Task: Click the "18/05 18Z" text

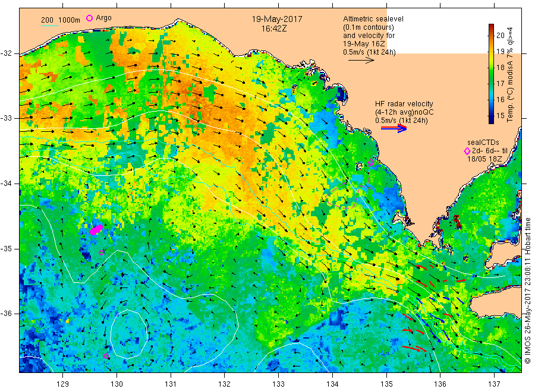Action: point(484,159)
